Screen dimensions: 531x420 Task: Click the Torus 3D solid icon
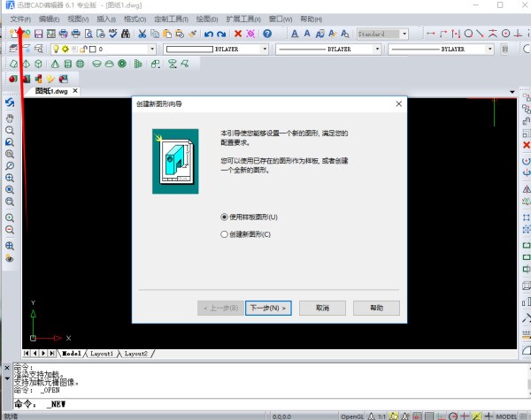[x=122, y=64]
